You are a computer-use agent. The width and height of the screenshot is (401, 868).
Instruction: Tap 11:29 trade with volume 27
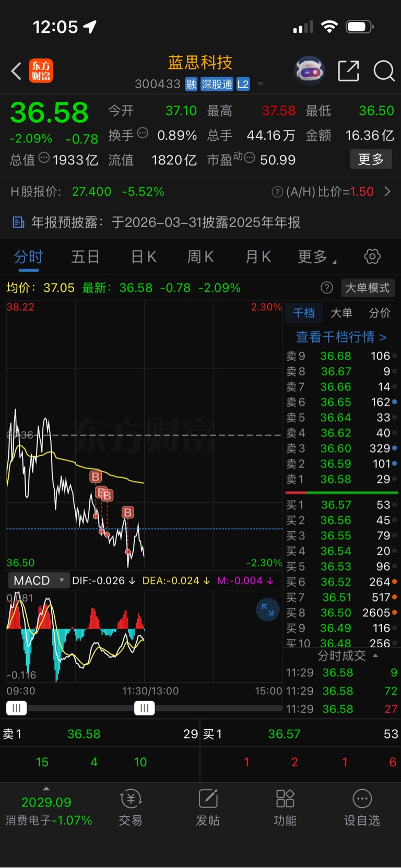341,709
